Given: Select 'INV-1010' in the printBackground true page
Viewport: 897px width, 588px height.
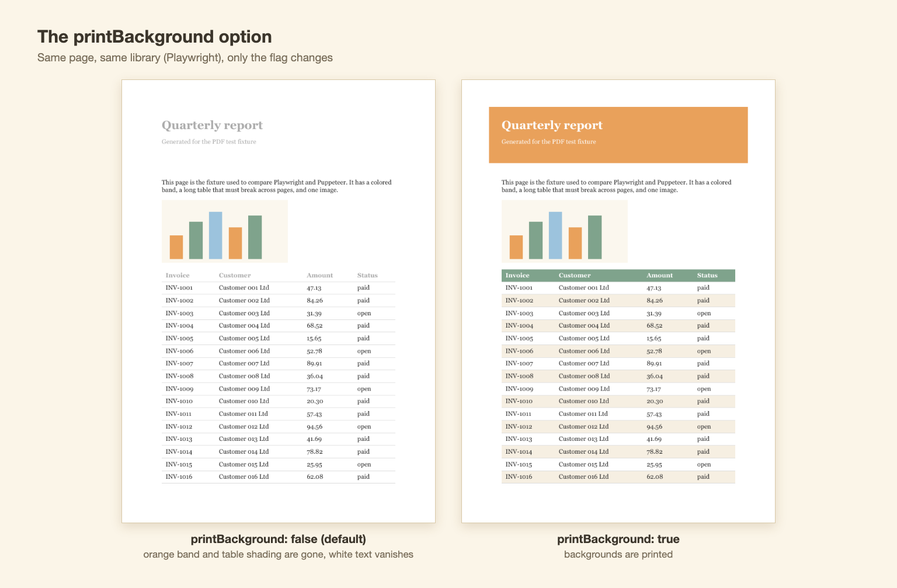Looking at the screenshot, I should pyautogui.click(x=519, y=402).
